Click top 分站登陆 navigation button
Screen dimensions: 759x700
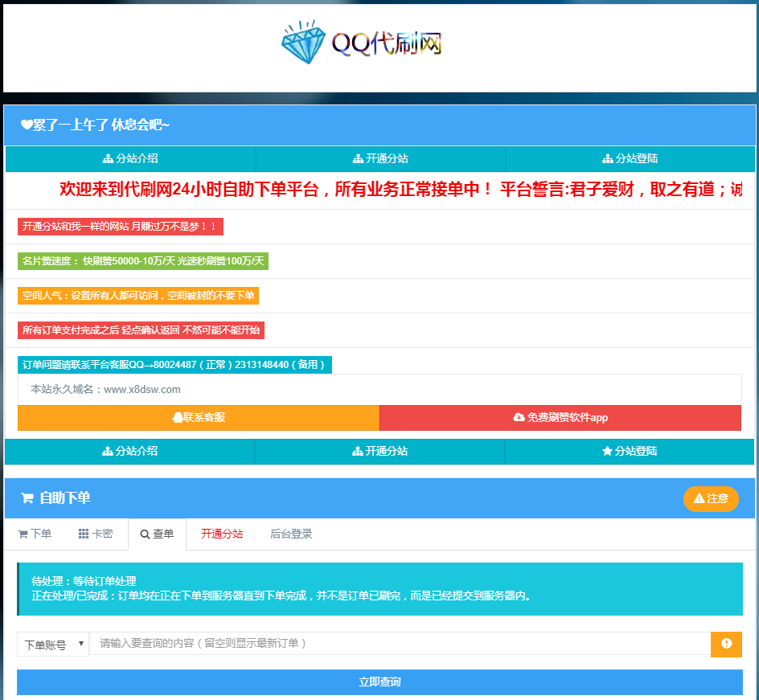pyautogui.click(x=630, y=158)
